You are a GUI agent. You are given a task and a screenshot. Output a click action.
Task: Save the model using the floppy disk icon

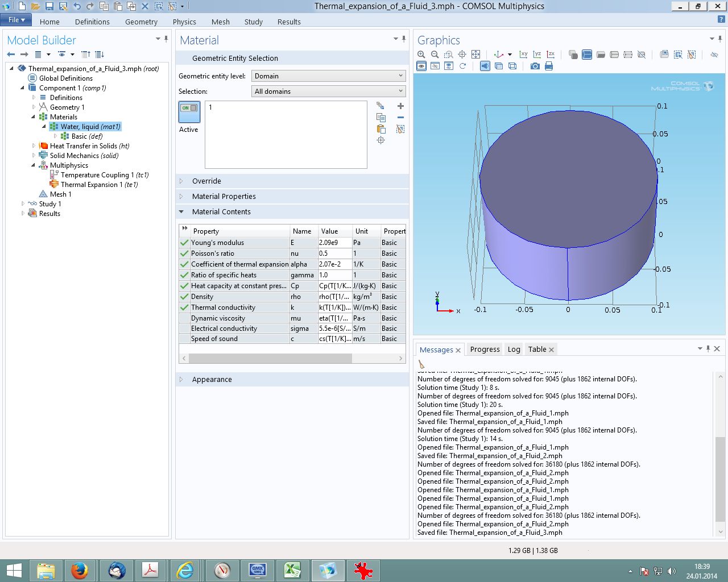pyautogui.click(x=49, y=7)
